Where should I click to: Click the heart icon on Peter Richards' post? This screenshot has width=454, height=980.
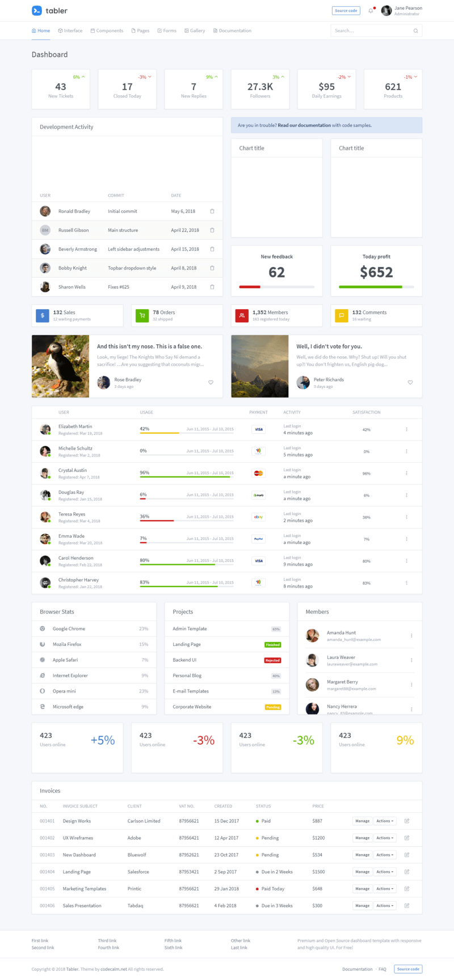pyautogui.click(x=410, y=383)
